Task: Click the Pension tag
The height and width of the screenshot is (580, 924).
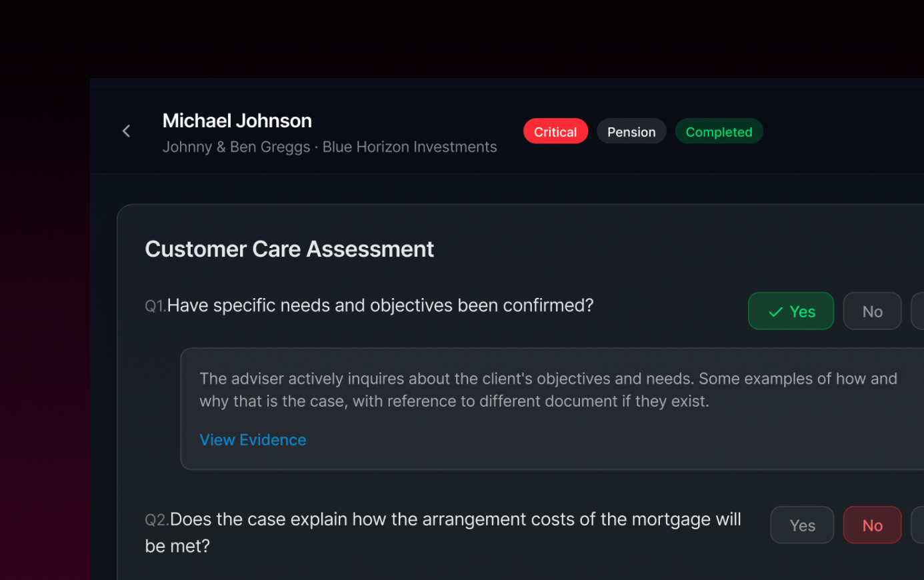Action: point(631,131)
